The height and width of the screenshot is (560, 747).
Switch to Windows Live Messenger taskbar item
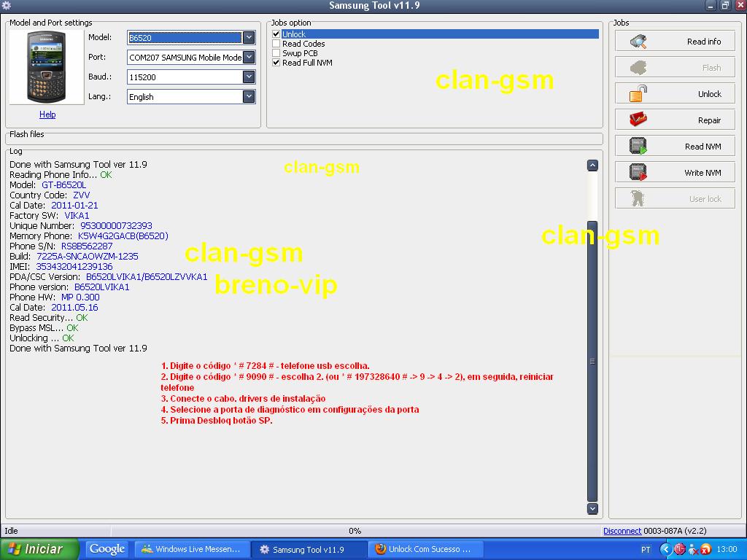pos(193,549)
